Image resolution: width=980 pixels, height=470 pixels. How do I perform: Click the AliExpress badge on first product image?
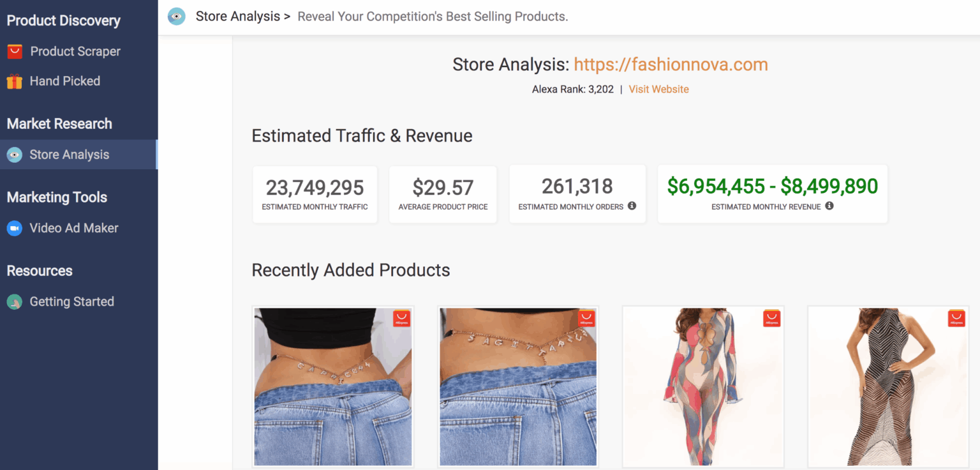click(401, 317)
